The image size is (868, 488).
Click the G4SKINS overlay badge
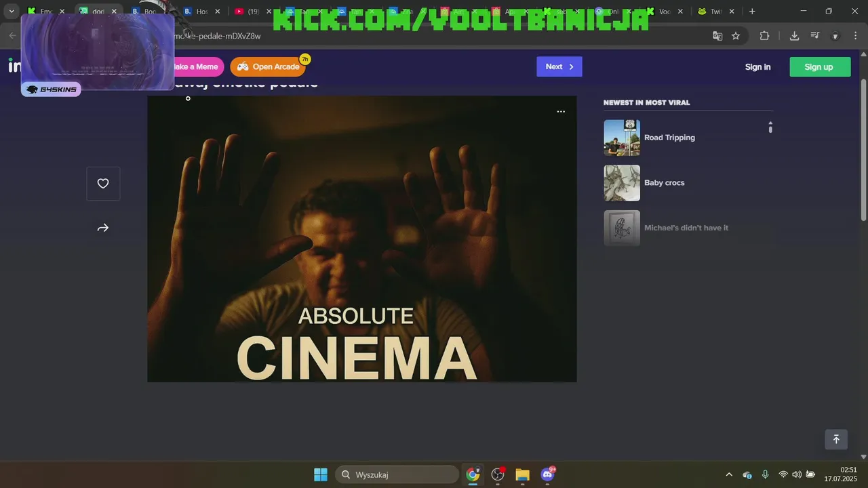pos(51,89)
